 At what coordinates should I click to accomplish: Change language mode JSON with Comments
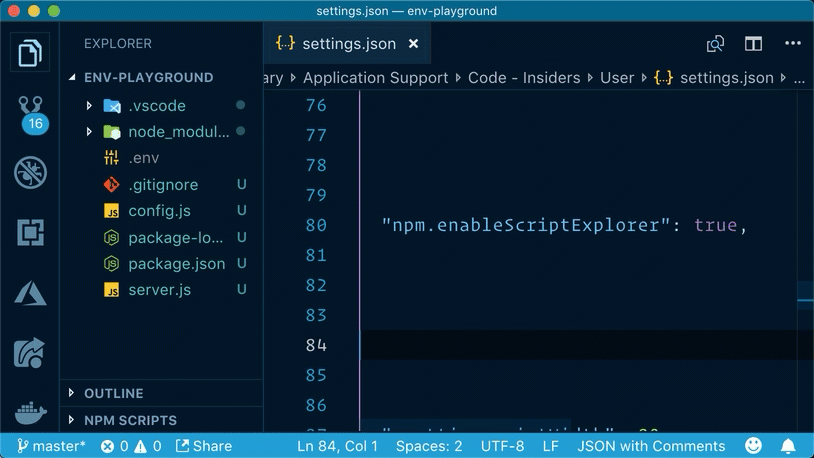point(651,446)
